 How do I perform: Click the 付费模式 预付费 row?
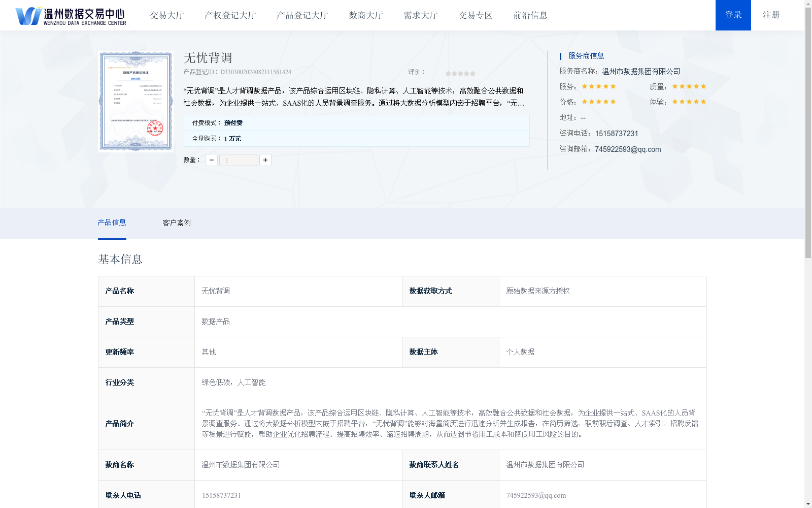tap(356, 123)
